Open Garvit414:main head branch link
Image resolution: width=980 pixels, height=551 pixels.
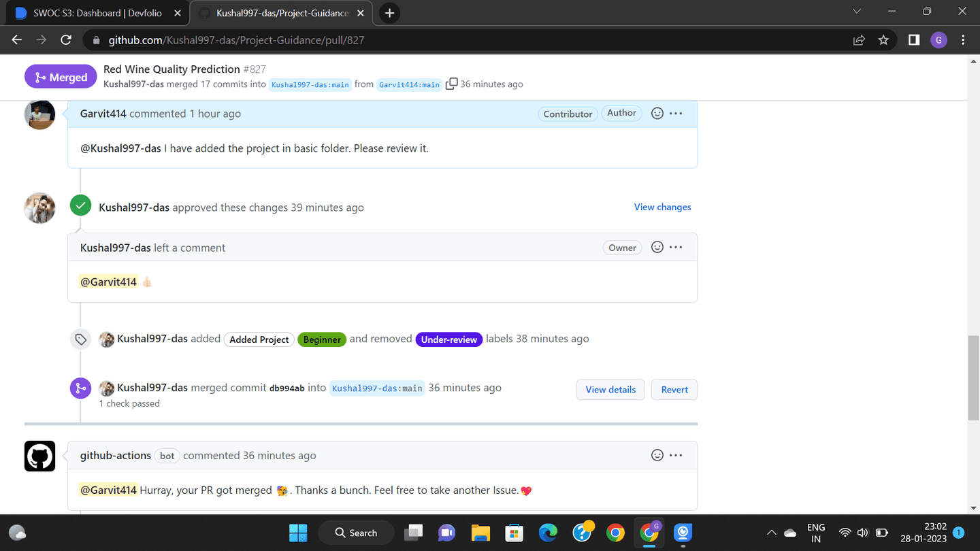click(409, 84)
